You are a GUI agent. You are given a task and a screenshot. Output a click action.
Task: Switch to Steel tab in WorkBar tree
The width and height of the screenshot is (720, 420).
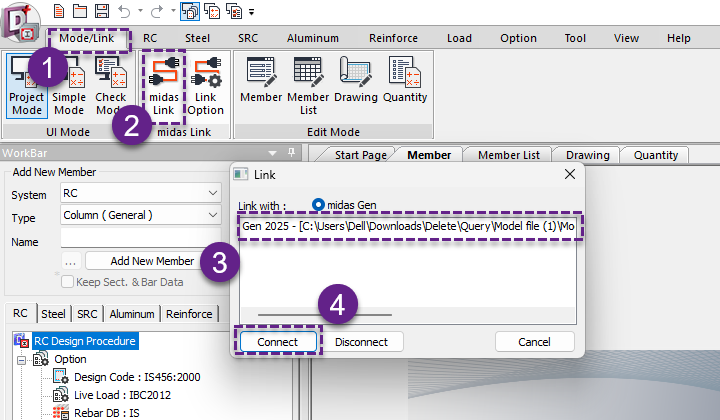pyautogui.click(x=53, y=314)
